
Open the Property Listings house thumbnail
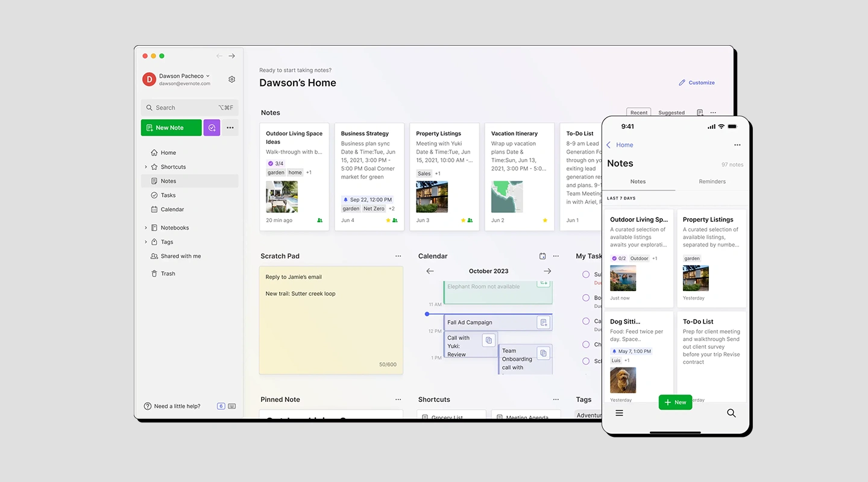click(432, 197)
